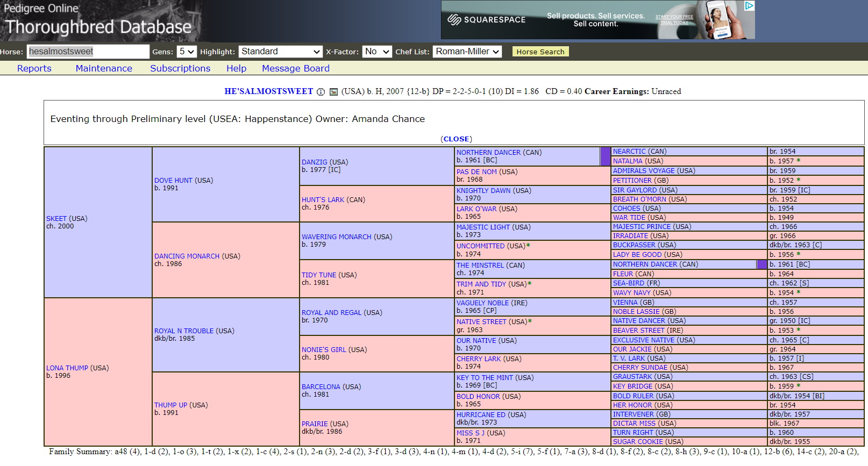Viewport: 868px width, 466px height.
Task: Click the CLOSE link in the notes box
Action: coord(456,139)
